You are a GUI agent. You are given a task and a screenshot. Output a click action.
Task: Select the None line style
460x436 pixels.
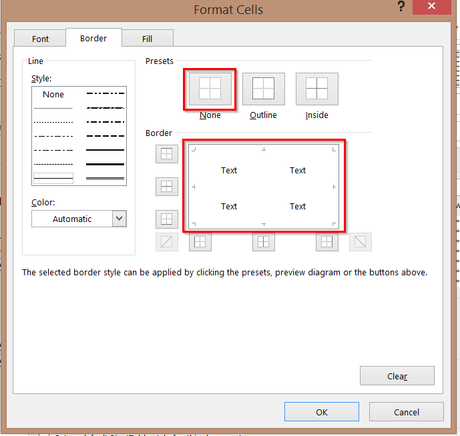(53, 94)
